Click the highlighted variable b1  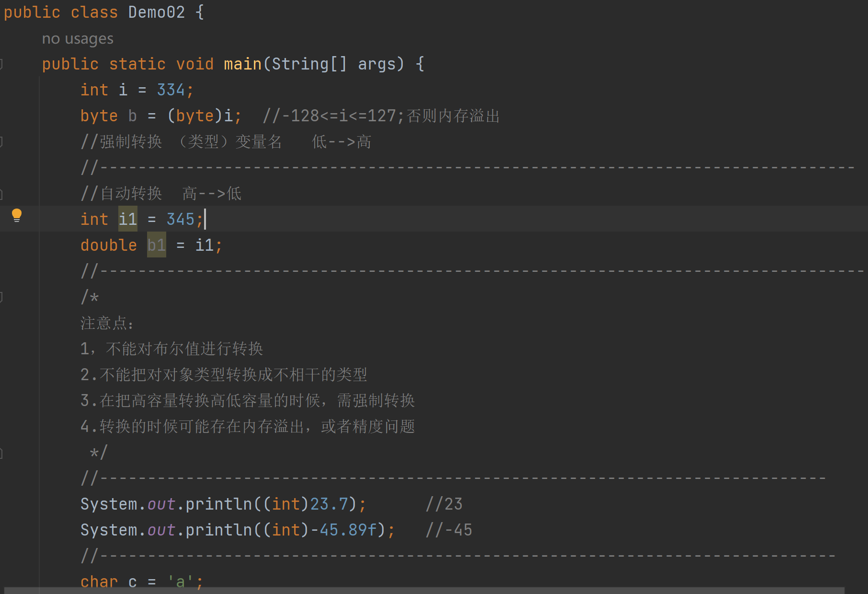point(157,245)
